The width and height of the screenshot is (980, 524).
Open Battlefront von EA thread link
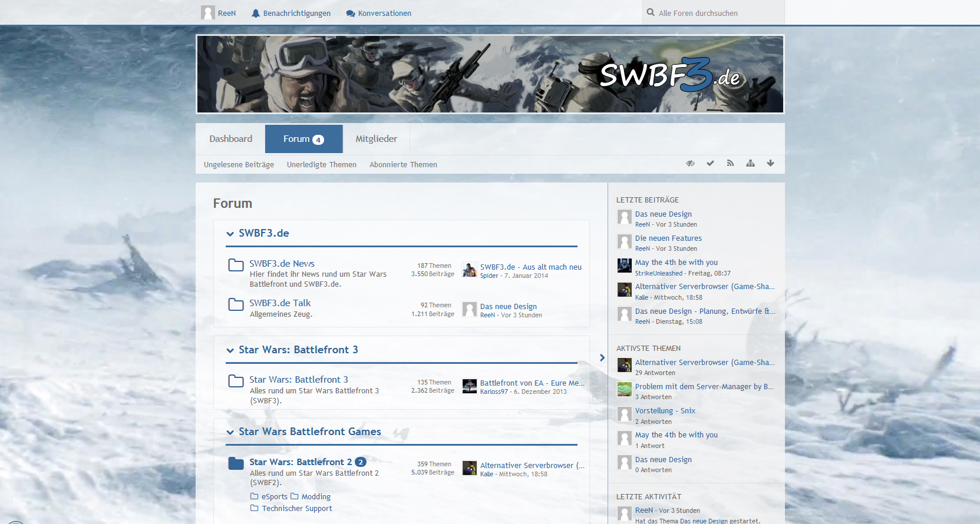(532, 383)
